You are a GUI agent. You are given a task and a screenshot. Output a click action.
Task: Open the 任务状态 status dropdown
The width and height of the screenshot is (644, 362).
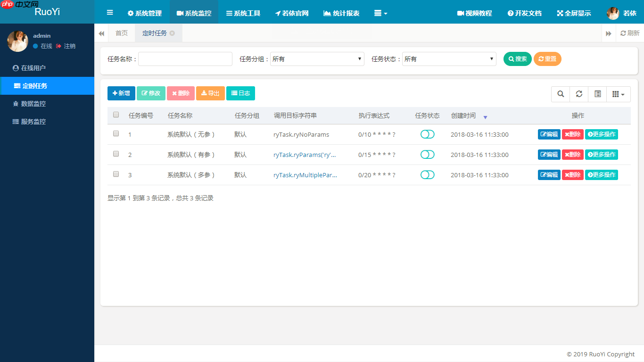[x=449, y=58]
